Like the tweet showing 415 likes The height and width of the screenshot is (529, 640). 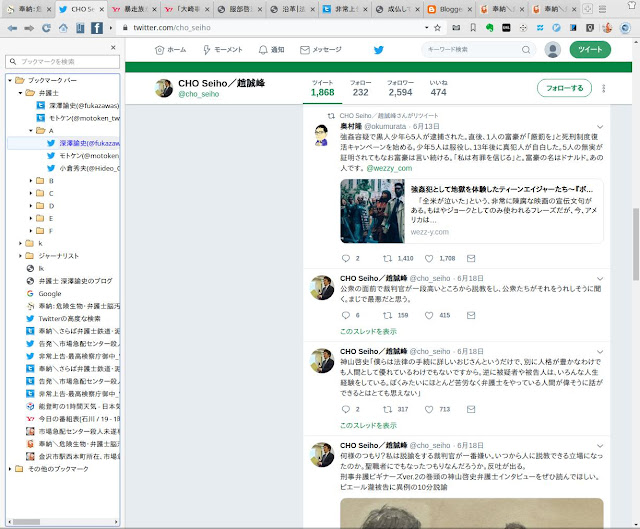(429, 315)
